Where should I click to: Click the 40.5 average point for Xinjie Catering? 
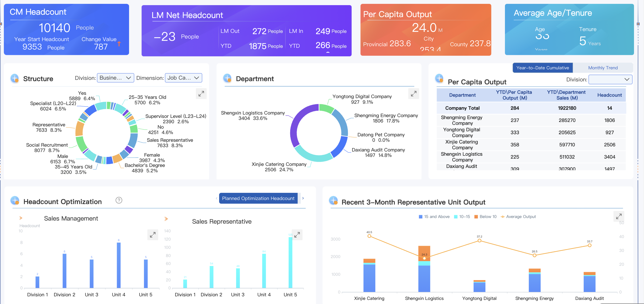tap(369, 236)
